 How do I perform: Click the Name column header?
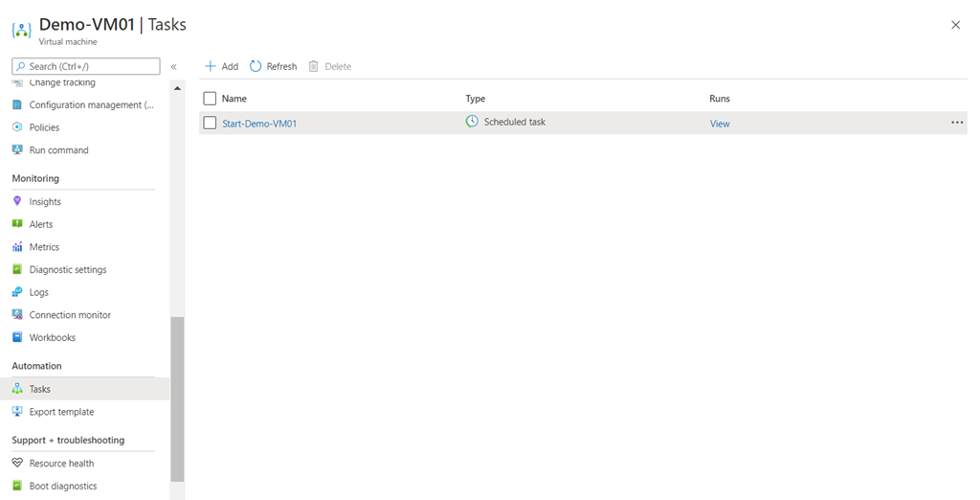click(x=234, y=99)
